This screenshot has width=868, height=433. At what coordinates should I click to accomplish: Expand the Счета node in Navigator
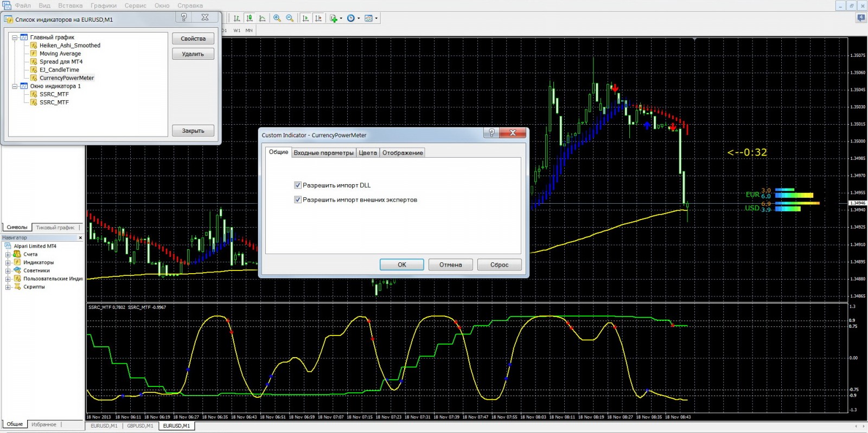(8, 255)
